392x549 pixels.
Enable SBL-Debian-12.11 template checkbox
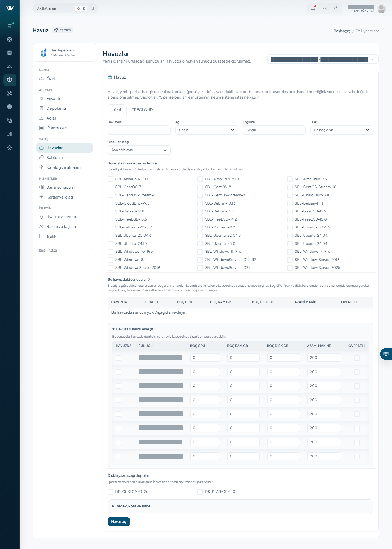click(x=111, y=211)
